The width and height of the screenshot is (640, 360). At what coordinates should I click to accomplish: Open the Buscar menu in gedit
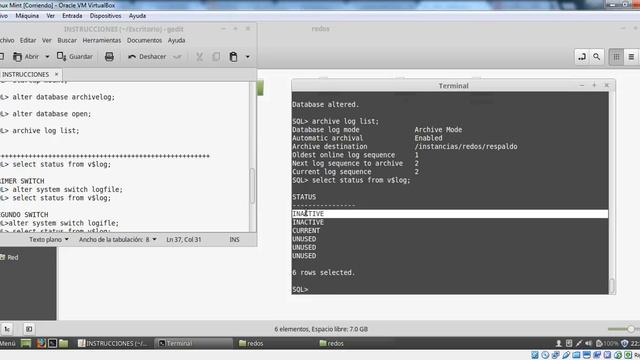67,40
